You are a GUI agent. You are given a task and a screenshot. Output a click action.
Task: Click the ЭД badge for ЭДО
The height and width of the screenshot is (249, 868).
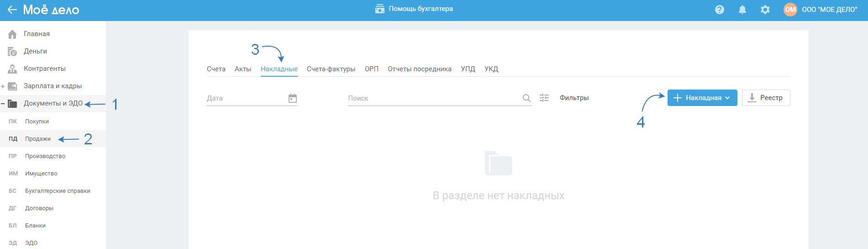pyautogui.click(x=13, y=243)
